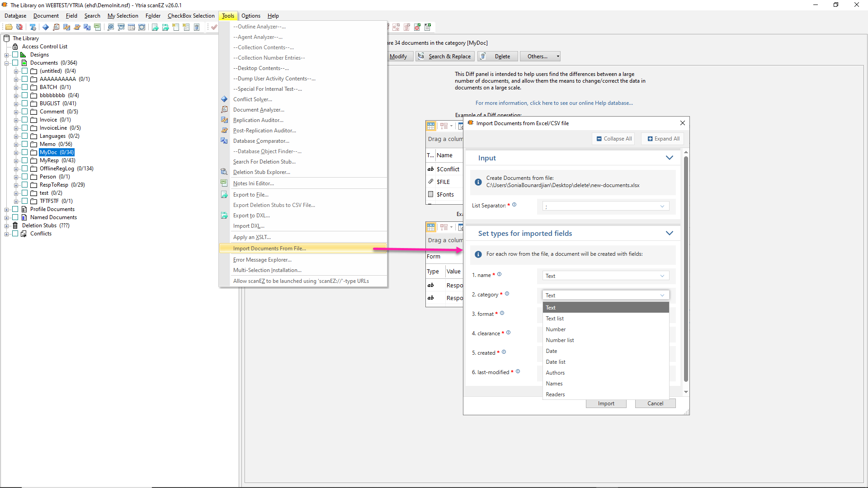868x488 pixels.
Task: Click the Document Analyzer toolbar icon
Action: click(56, 27)
